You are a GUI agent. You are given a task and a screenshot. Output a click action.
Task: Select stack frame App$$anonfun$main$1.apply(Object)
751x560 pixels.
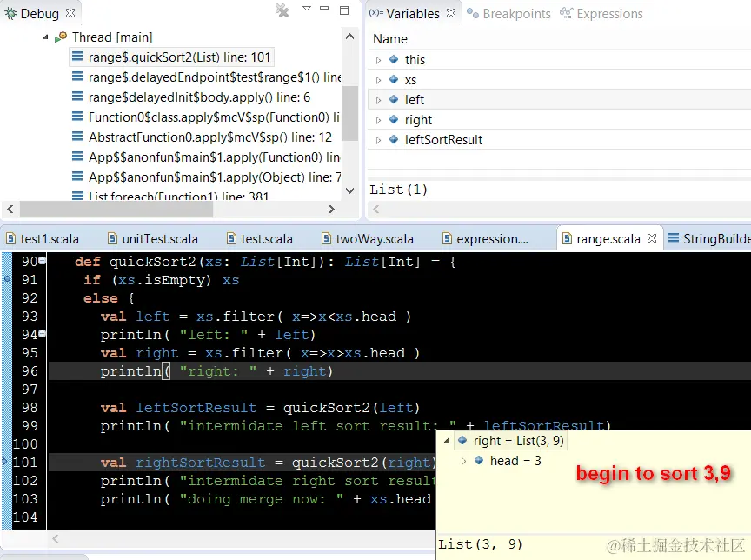(x=215, y=177)
